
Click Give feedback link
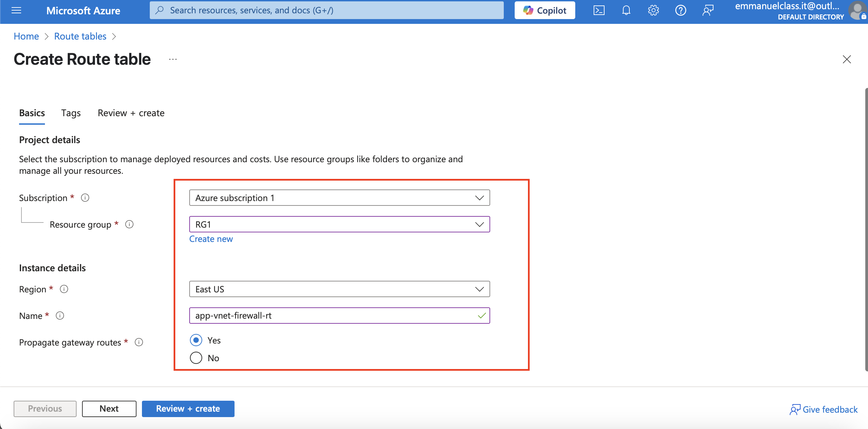pos(824,410)
